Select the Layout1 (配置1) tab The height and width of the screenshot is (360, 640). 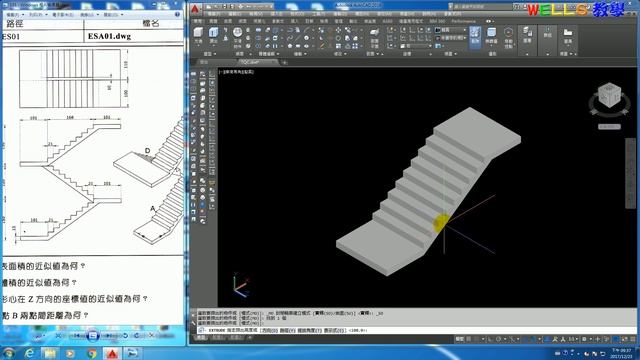pos(218,338)
